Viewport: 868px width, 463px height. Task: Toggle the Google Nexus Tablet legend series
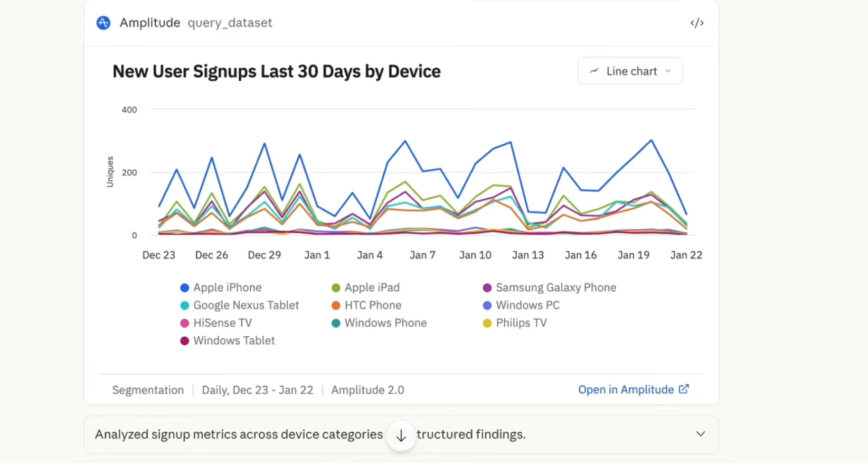tap(240, 305)
